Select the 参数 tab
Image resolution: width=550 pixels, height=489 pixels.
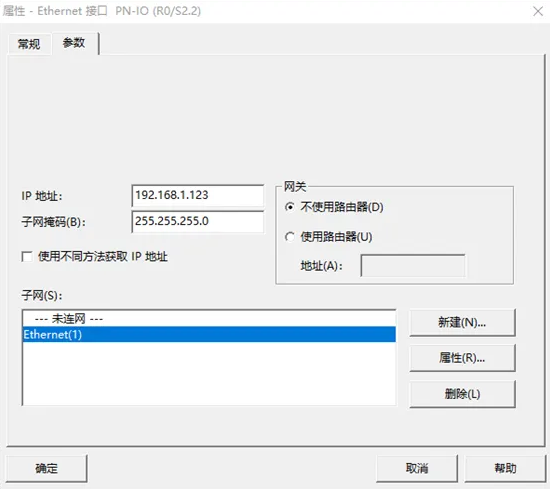tap(74, 43)
